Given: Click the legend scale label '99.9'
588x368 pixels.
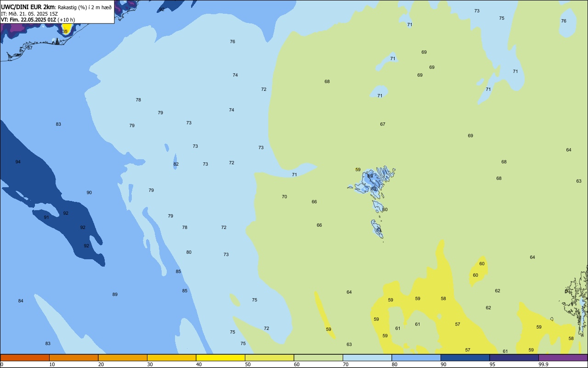Looking at the screenshot, I should pyautogui.click(x=543, y=364).
